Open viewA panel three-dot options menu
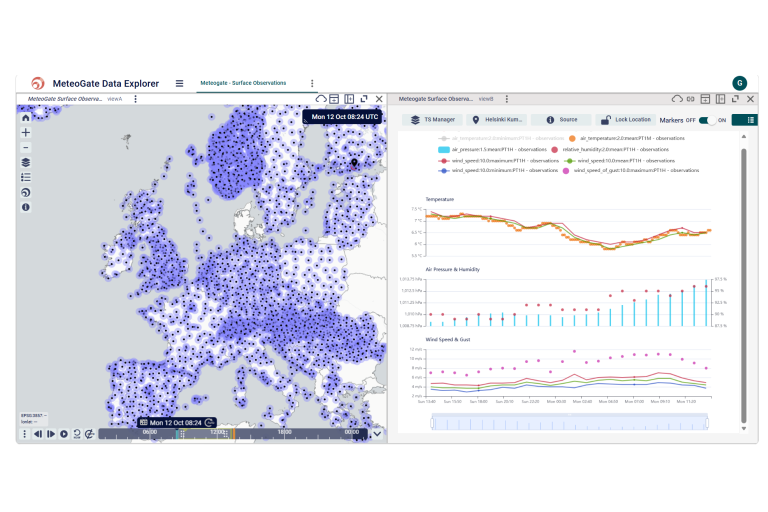This screenshot has height=512, width=768. click(x=136, y=99)
